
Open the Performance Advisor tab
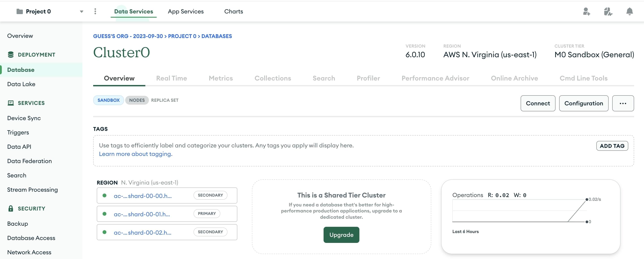tap(435, 79)
